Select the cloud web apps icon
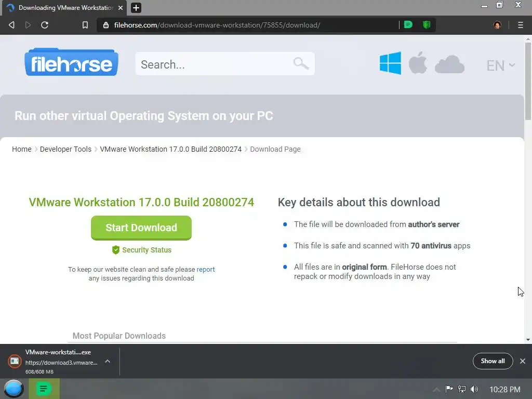 449,64
